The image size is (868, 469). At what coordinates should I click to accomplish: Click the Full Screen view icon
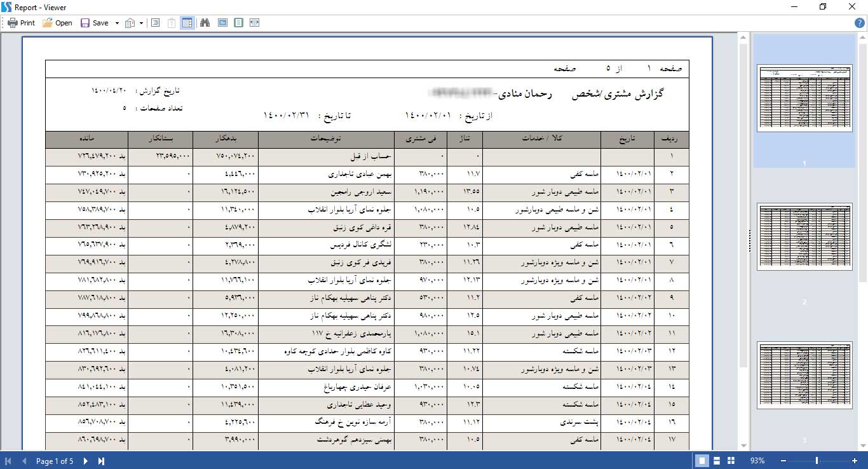(222, 23)
